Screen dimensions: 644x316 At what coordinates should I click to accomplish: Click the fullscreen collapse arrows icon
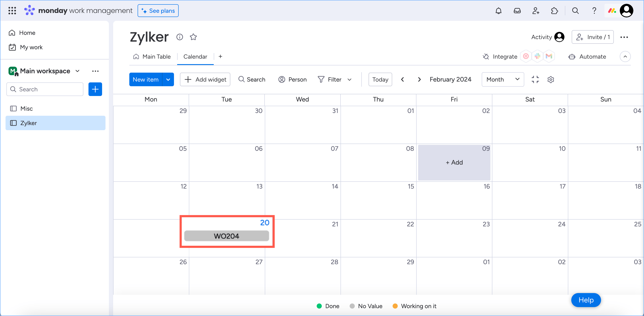(x=535, y=80)
